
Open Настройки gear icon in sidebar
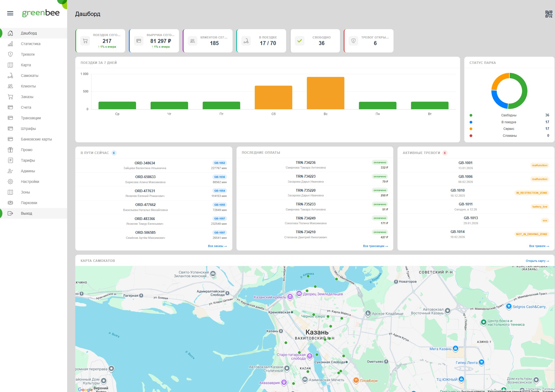pyautogui.click(x=10, y=182)
